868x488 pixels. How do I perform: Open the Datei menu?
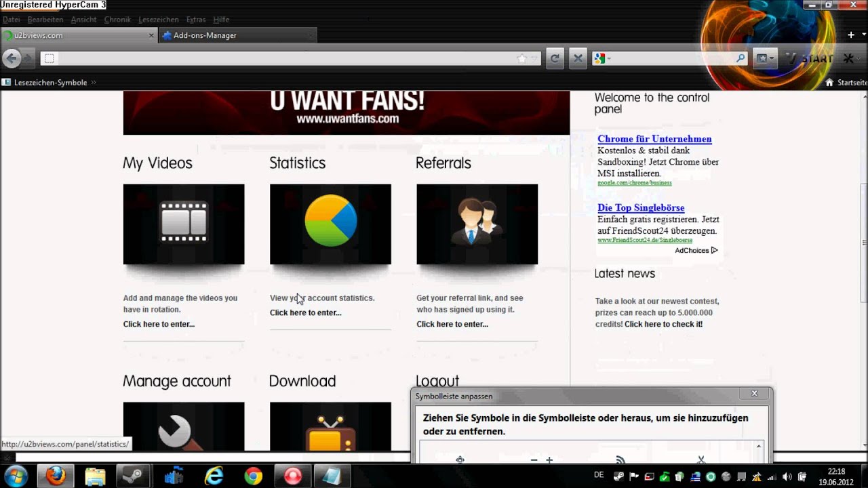tap(12, 20)
